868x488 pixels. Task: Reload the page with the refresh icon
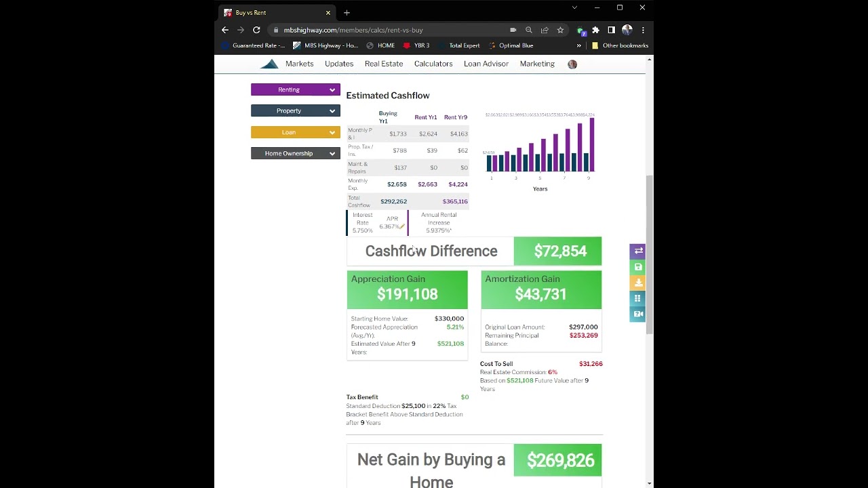[256, 30]
